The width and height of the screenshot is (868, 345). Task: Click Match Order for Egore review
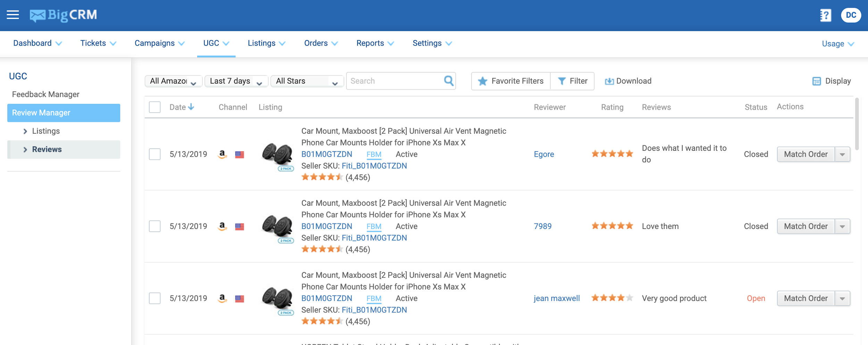[x=806, y=154]
